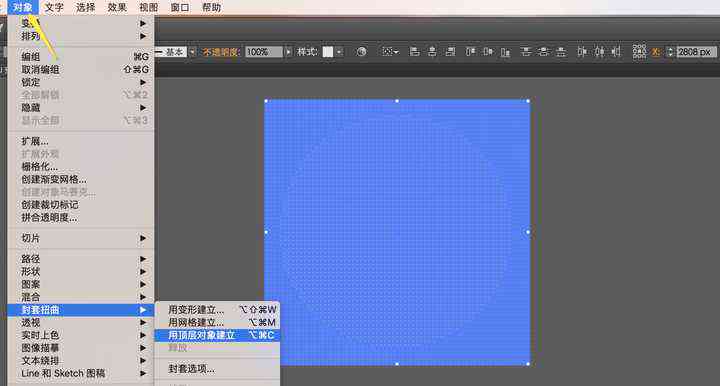Click the horizontal distribute center icon
Screen dimensions: 720x386
click(599, 52)
